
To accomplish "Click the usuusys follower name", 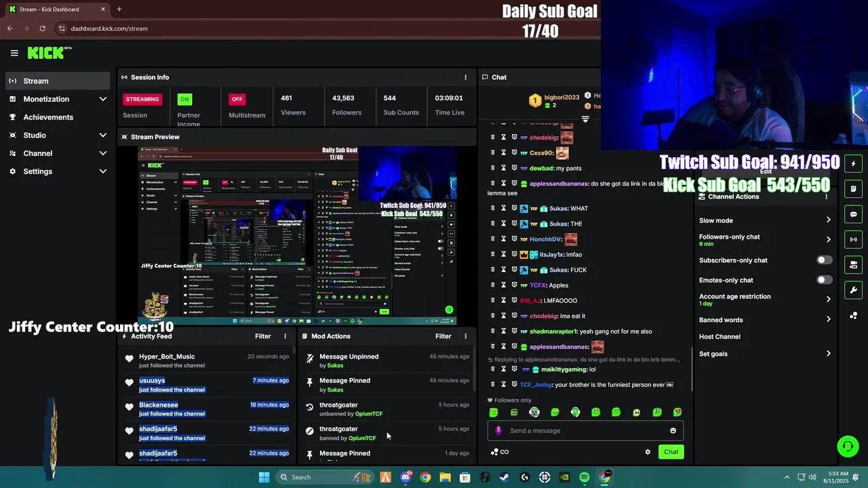I will click(x=152, y=381).
